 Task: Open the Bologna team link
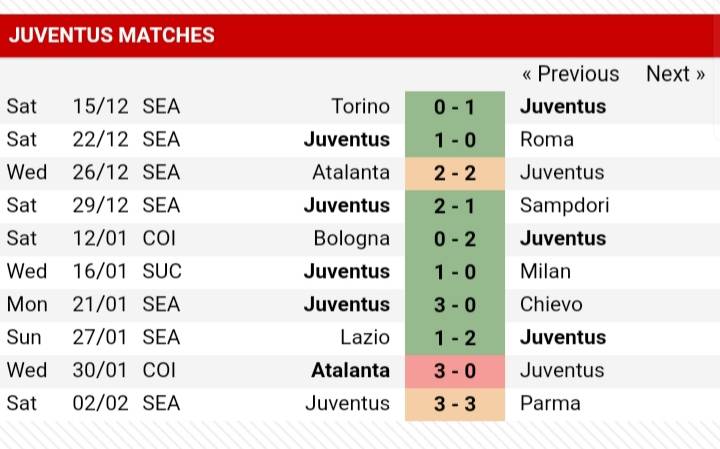pyautogui.click(x=352, y=239)
